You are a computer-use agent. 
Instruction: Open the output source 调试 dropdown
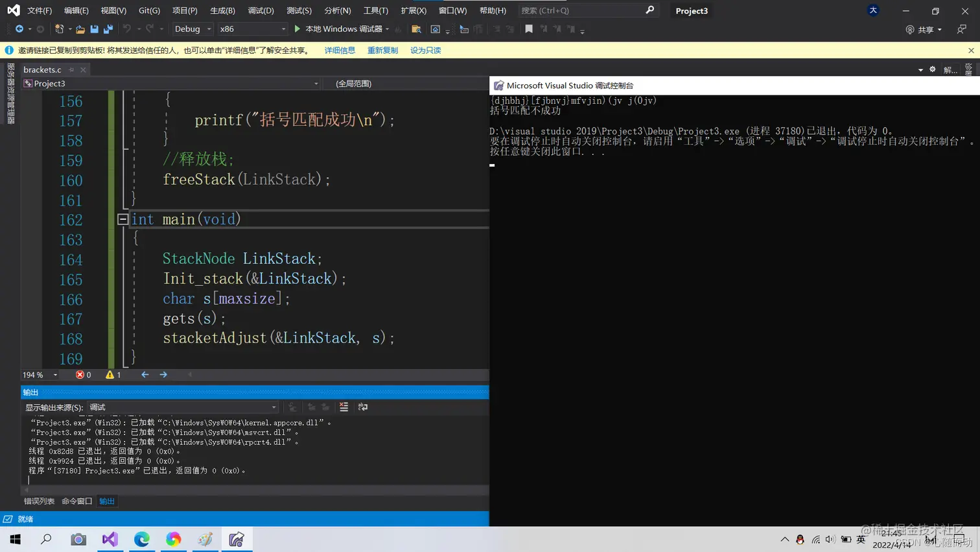pos(183,407)
